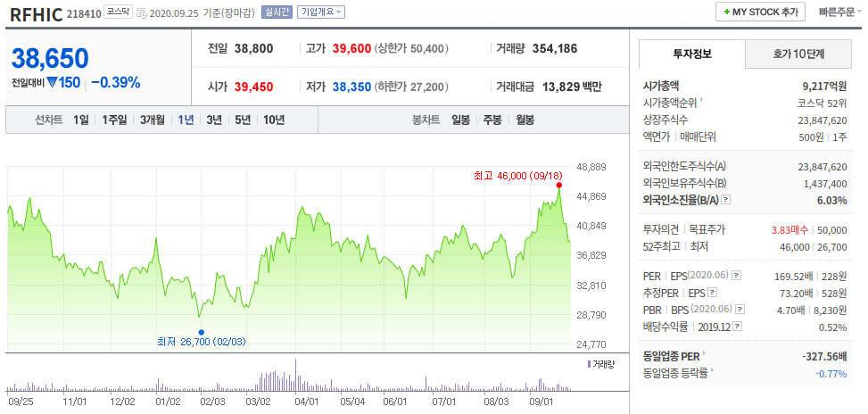
Task: Click the 4.70배 PBR value
Action: (792, 310)
